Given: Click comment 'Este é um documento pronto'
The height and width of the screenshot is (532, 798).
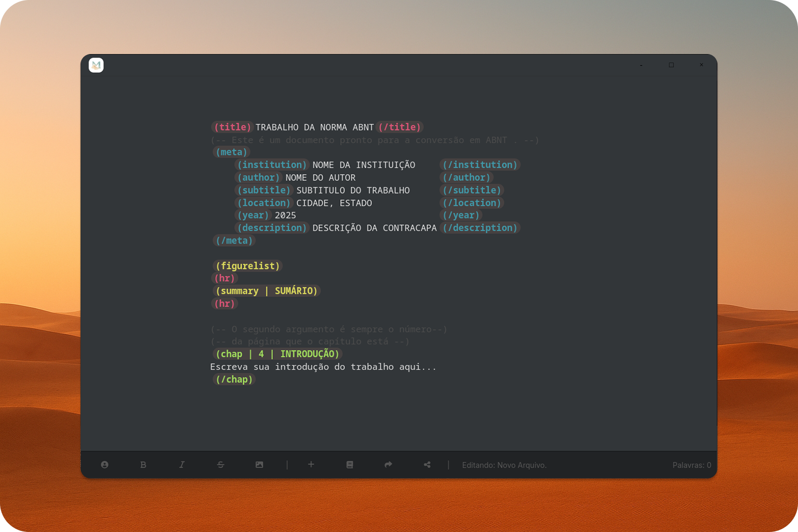Looking at the screenshot, I should pos(374,140).
